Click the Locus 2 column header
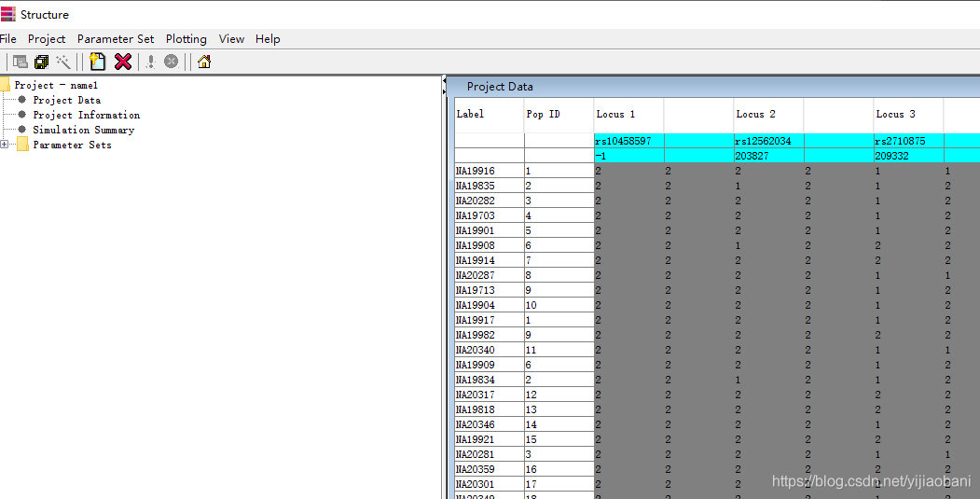This screenshot has width=980, height=499. 768,115
